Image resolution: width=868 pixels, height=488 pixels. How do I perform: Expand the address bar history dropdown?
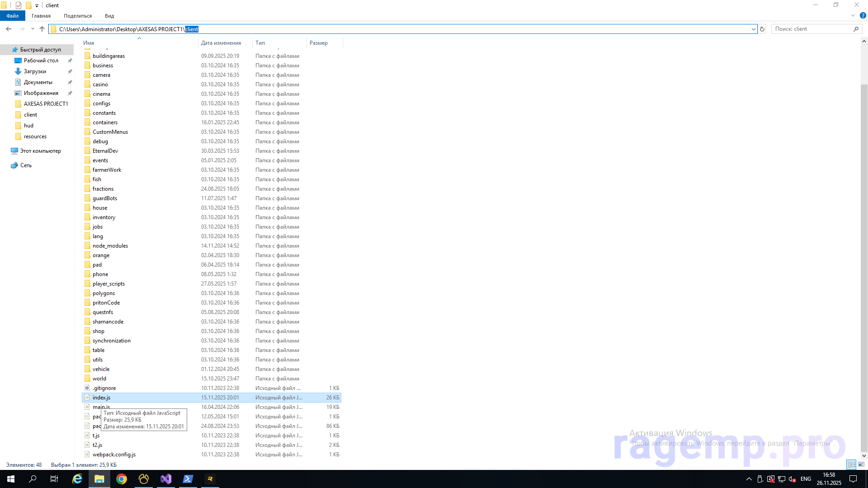(x=753, y=29)
